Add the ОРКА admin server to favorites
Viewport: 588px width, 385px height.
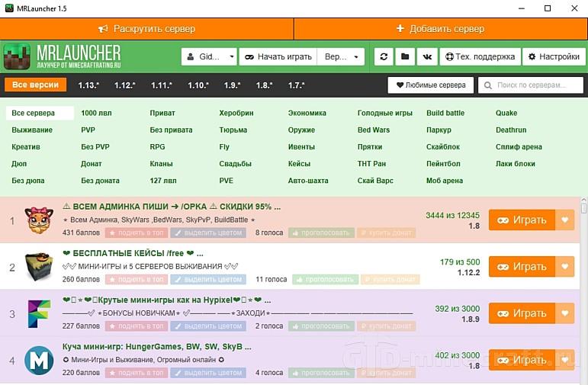565,220
